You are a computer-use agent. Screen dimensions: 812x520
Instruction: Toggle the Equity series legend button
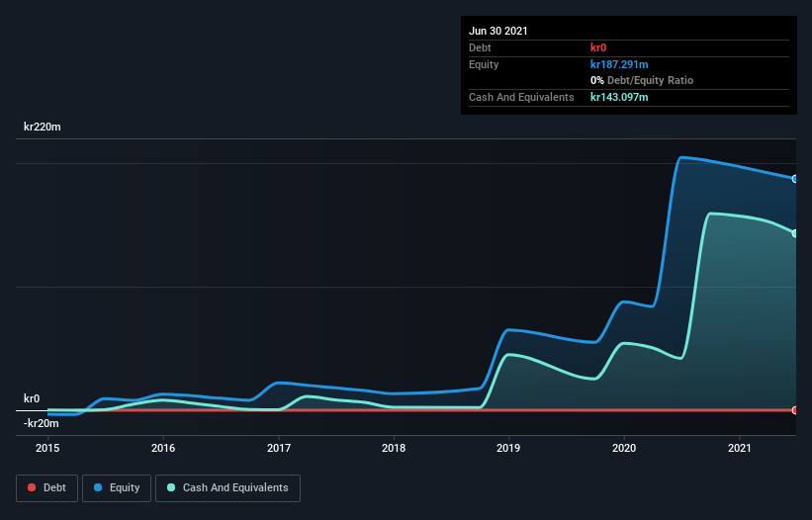[x=117, y=488]
